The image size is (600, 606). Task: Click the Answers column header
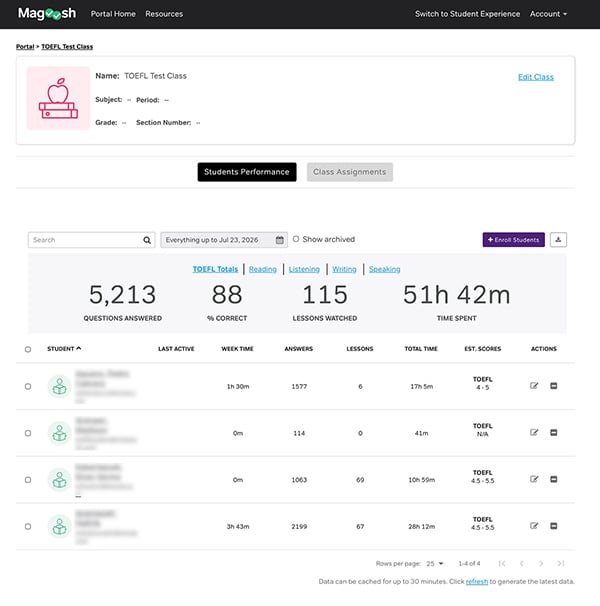[298, 349]
